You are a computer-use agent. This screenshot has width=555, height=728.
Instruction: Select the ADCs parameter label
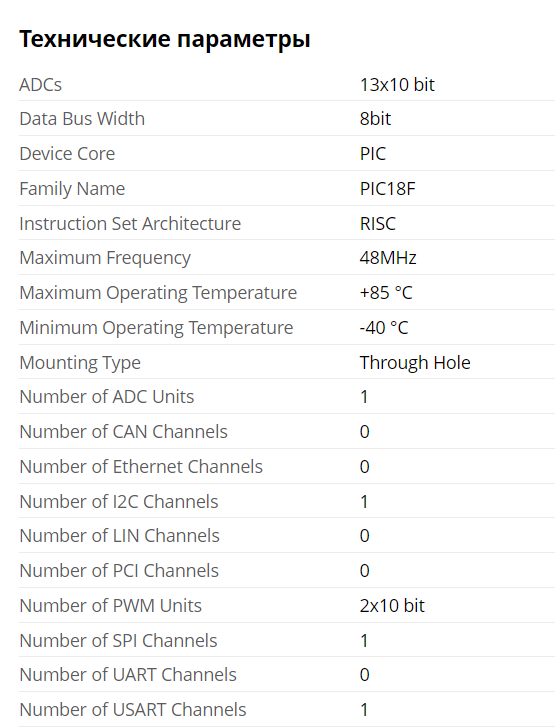(40, 84)
